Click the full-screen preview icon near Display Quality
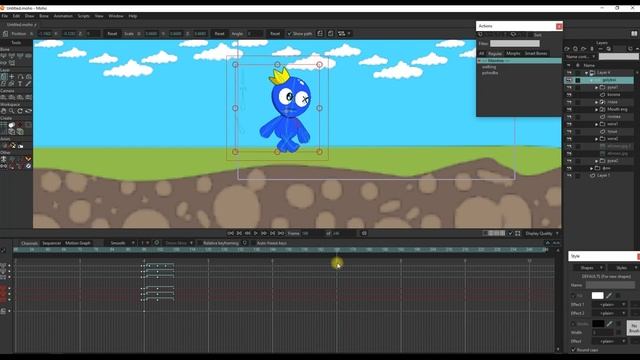The height and width of the screenshot is (360, 640). 518,233
